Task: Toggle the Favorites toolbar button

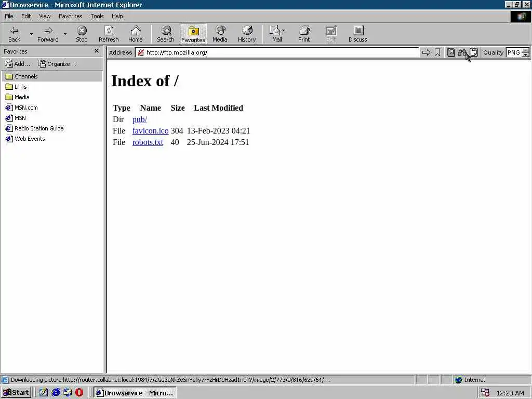Action: tap(193, 34)
